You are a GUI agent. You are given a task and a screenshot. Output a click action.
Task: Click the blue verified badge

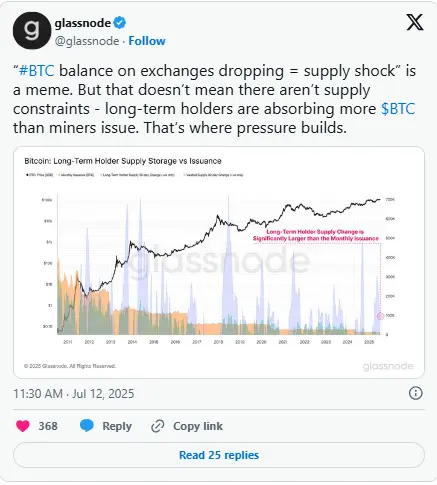120,23
